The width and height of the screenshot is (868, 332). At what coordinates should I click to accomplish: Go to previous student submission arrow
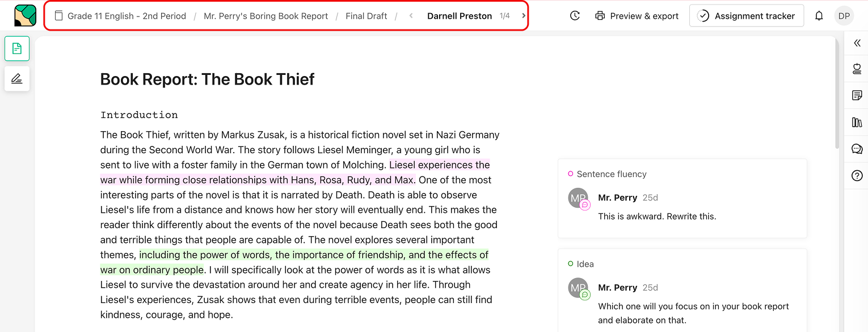click(411, 16)
